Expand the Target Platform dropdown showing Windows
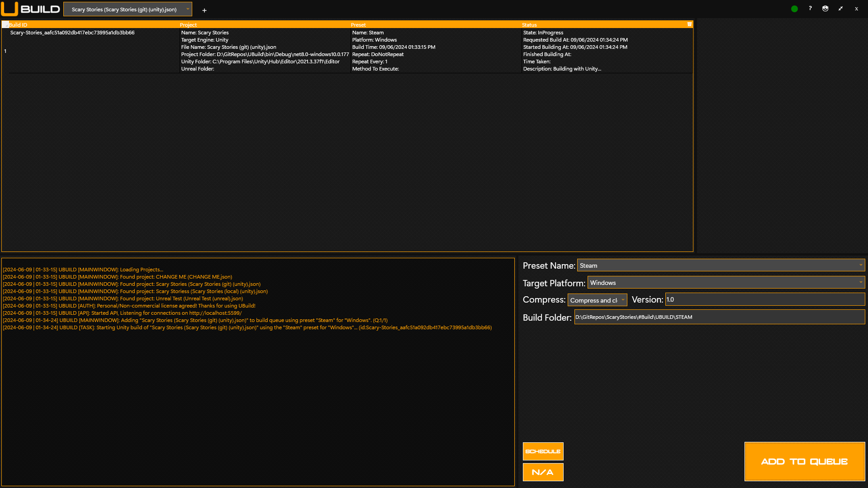 (x=726, y=283)
